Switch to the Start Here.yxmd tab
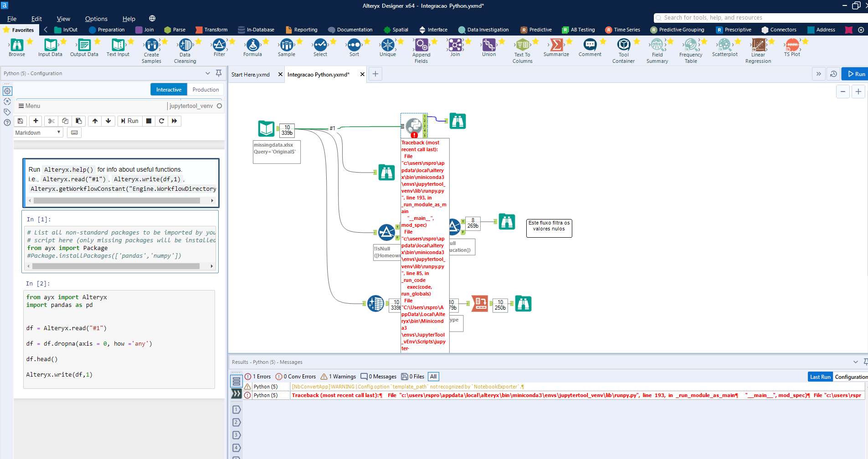Image resolution: width=868 pixels, height=459 pixels. click(x=250, y=74)
